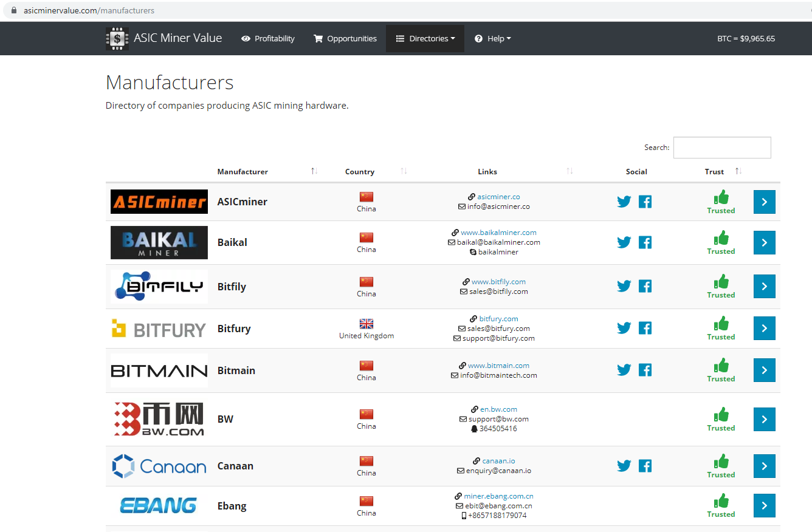This screenshot has width=812, height=532.
Task: Click the Ebang manufacturer name
Action: [232, 506]
